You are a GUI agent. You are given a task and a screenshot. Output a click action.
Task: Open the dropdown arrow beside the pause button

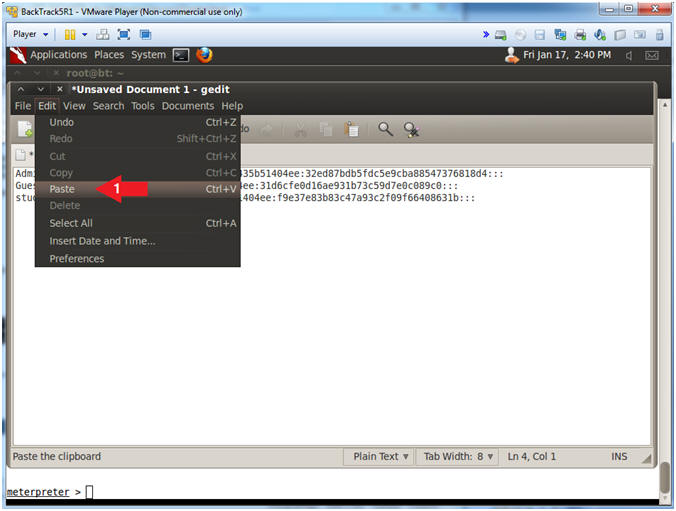point(84,34)
